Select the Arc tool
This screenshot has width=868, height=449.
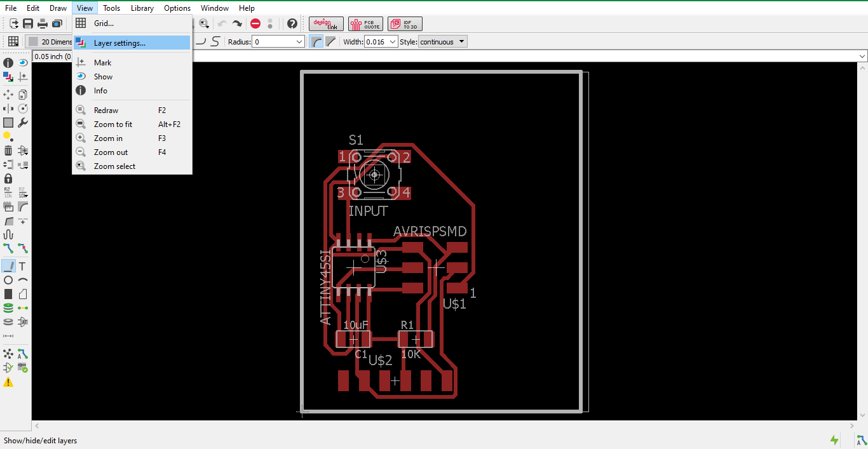tap(23, 280)
